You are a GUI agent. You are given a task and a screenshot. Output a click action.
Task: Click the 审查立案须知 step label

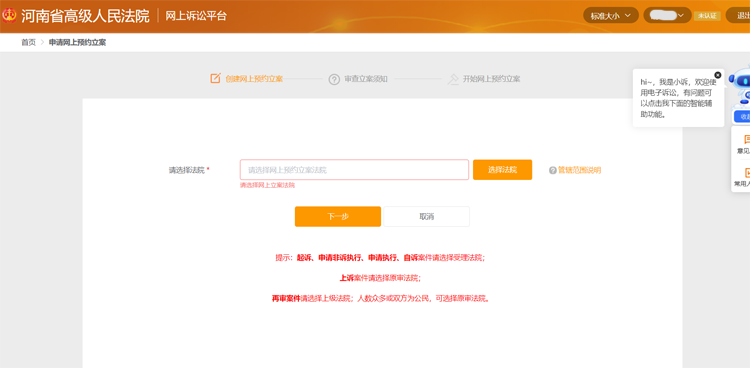(x=366, y=79)
